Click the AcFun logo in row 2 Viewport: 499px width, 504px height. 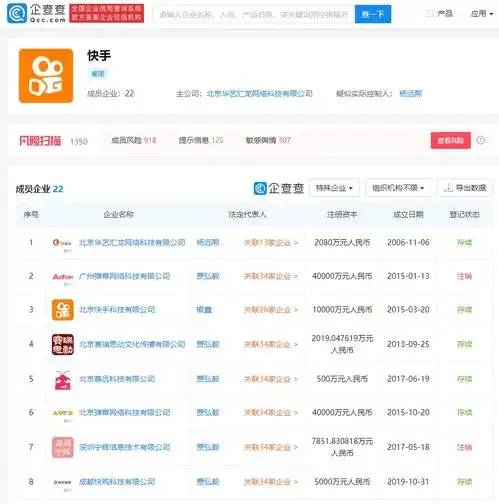[x=62, y=277]
